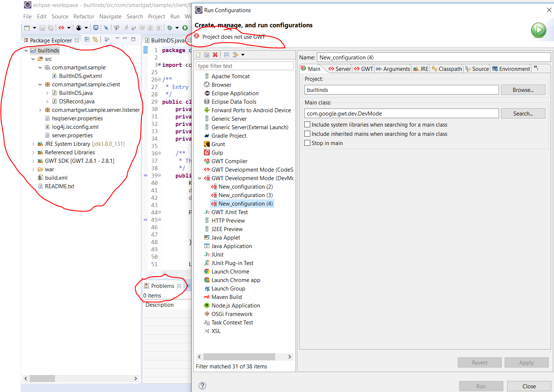Create new launch configuration icon
The image size is (554, 392).
click(x=198, y=55)
